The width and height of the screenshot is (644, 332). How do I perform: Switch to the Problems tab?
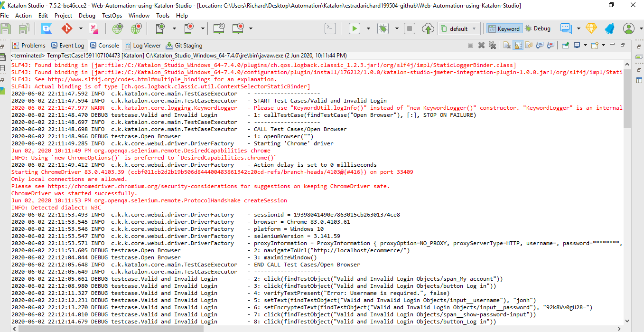point(29,46)
